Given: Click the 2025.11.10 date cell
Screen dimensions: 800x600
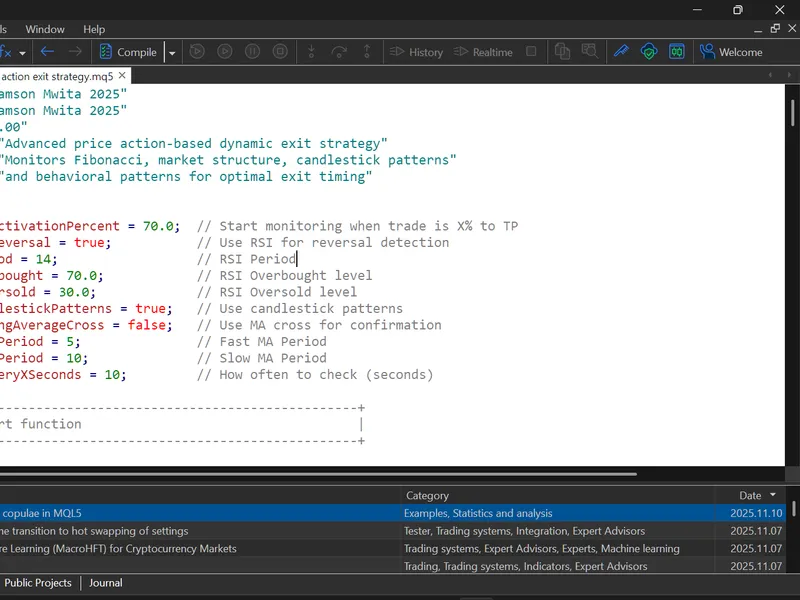Looking at the screenshot, I should point(756,513).
